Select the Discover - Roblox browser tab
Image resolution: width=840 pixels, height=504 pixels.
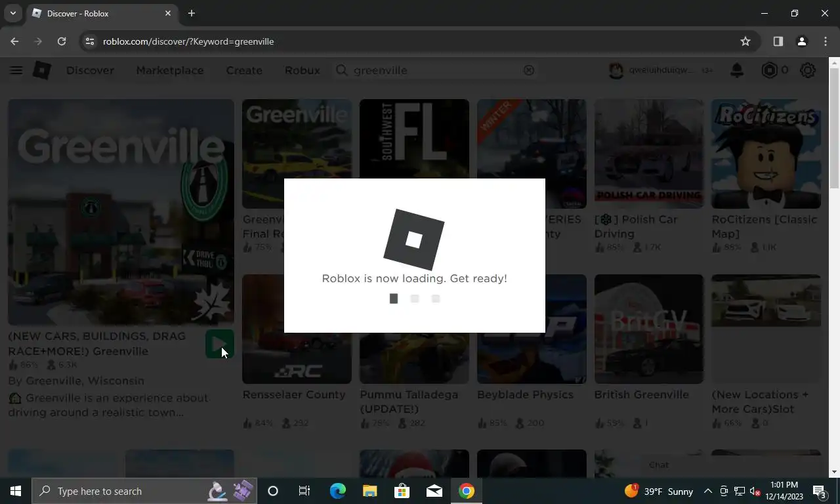coord(102,13)
